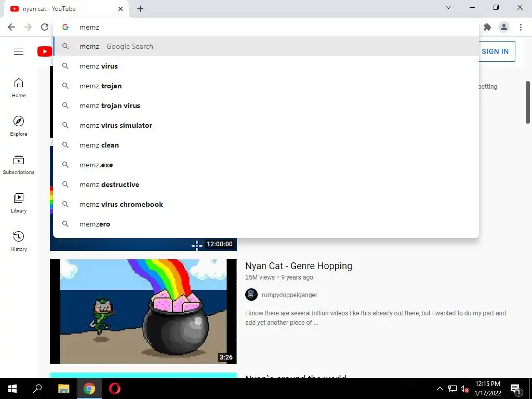Go to YouTube Home in the sidebar
Image resolution: width=532 pixels, height=399 pixels.
pos(19,88)
